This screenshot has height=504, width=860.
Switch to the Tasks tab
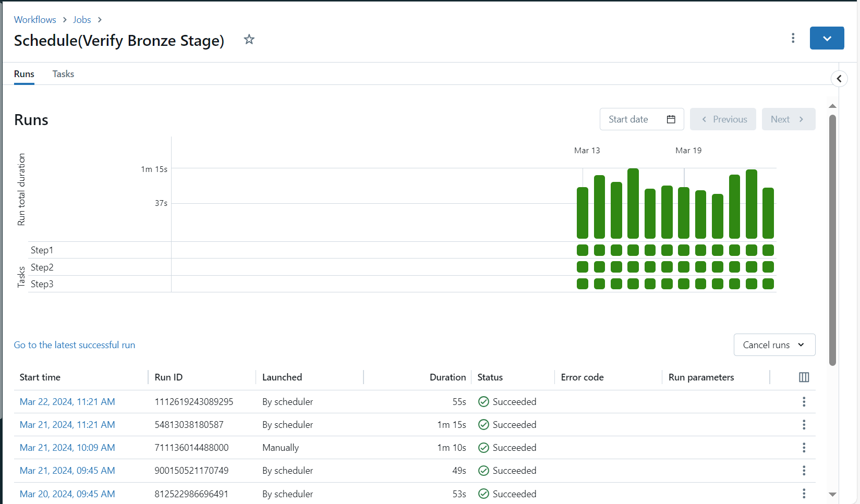coord(63,74)
